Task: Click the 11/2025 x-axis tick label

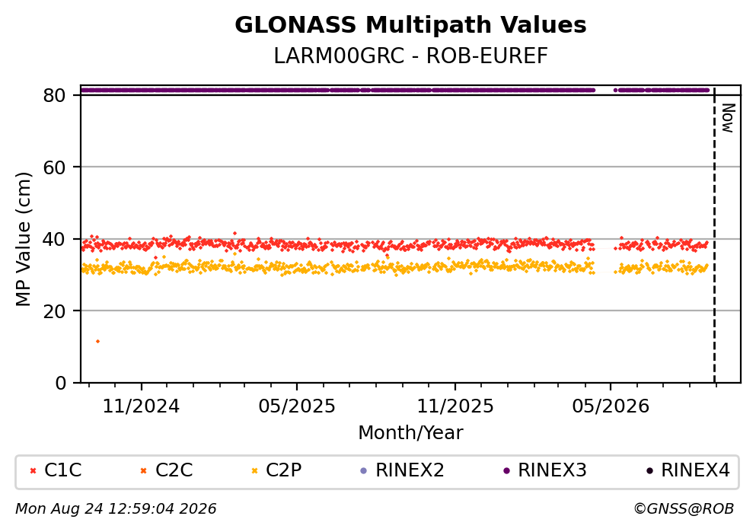Action: point(455,406)
